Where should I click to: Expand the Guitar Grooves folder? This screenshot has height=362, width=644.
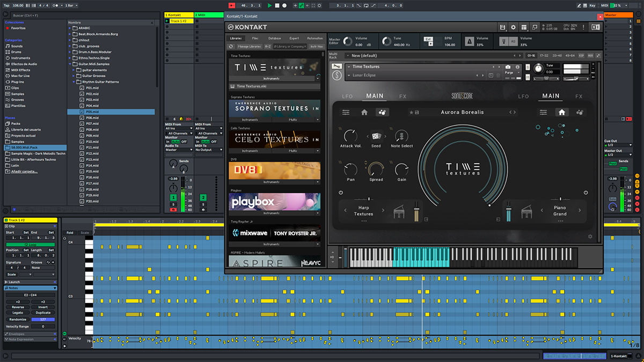(x=75, y=76)
